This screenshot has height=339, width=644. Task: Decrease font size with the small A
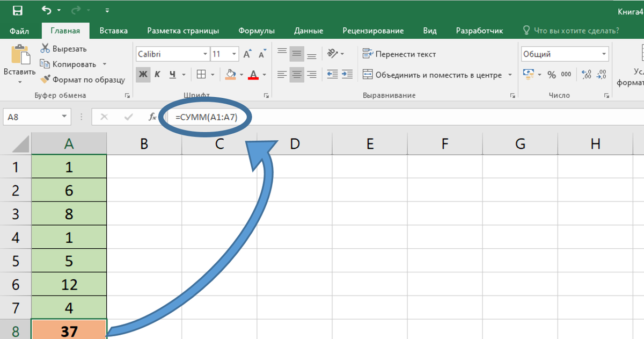click(262, 54)
